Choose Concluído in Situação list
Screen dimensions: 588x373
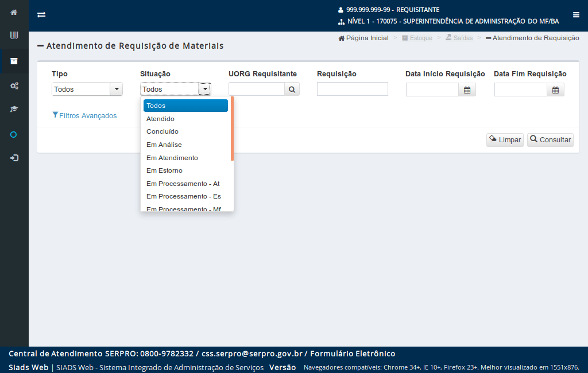point(185,131)
